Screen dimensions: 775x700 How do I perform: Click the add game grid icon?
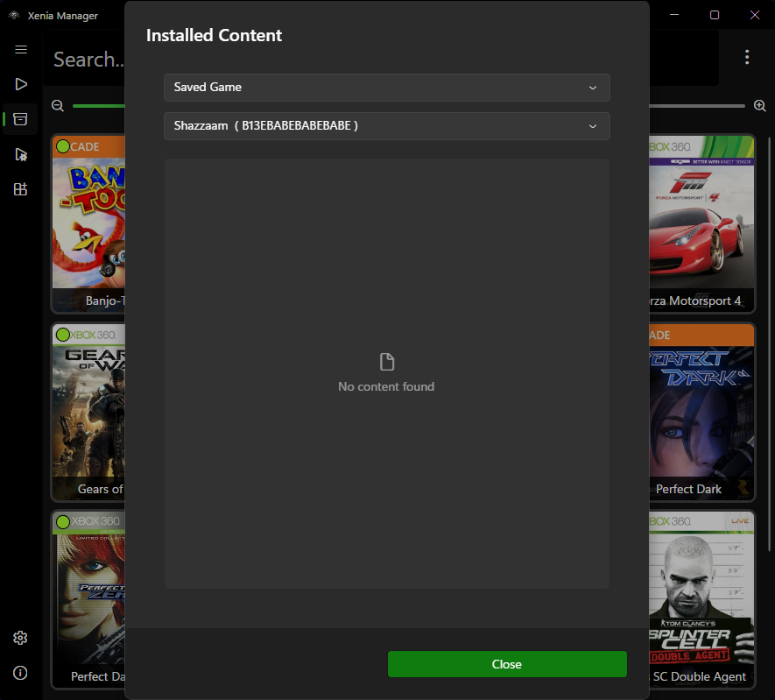[x=20, y=189]
